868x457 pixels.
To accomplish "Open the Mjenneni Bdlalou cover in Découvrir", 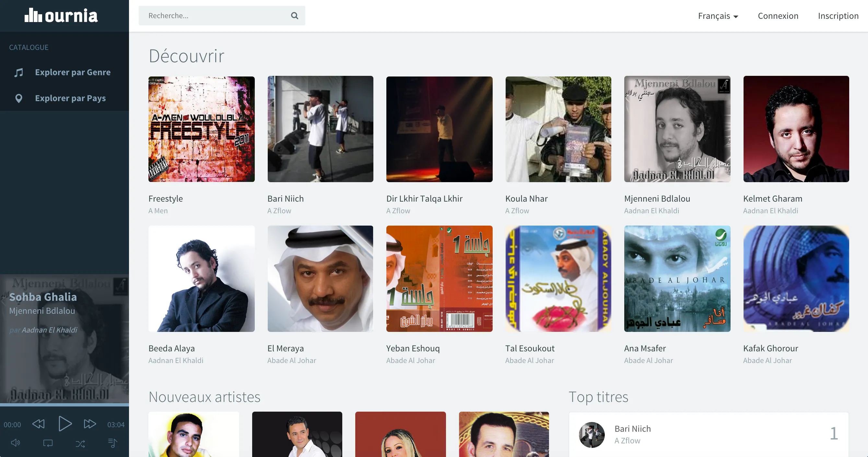I will pyautogui.click(x=677, y=129).
